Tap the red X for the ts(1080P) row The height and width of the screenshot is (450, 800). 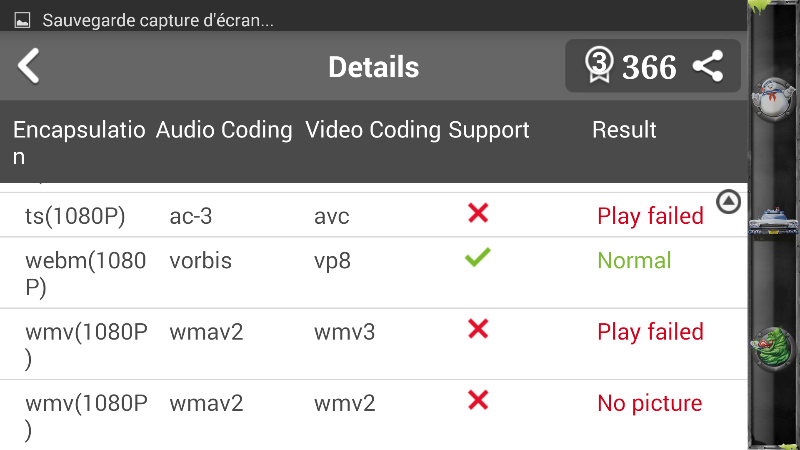(x=478, y=213)
